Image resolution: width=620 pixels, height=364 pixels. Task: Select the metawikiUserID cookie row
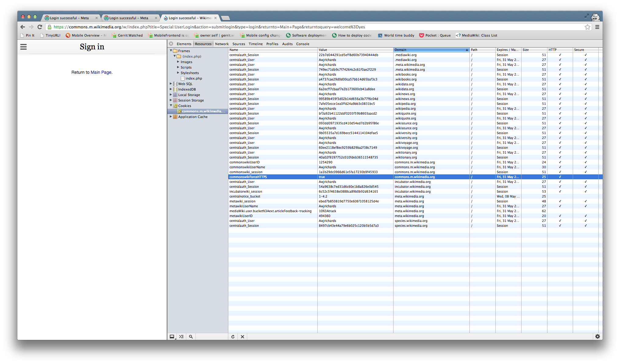pyautogui.click(x=415, y=216)
